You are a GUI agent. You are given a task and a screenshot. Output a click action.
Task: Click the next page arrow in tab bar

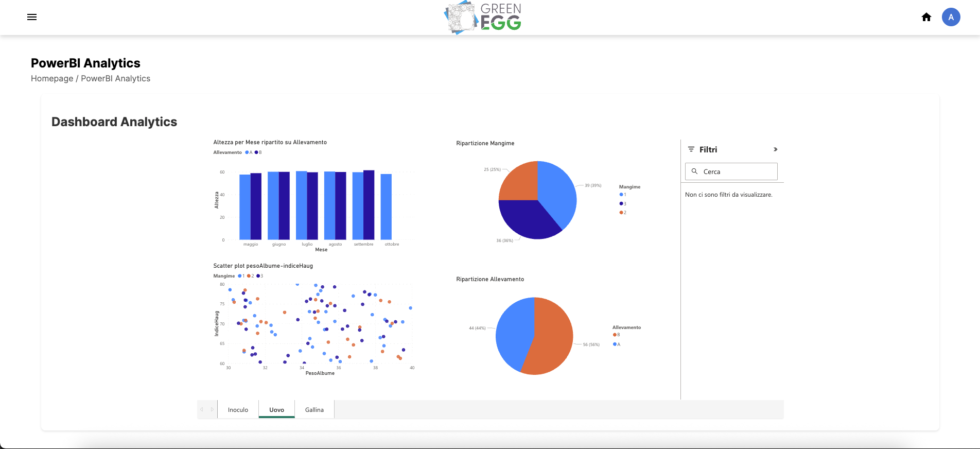pyautogui.click(x=212, y=410)
